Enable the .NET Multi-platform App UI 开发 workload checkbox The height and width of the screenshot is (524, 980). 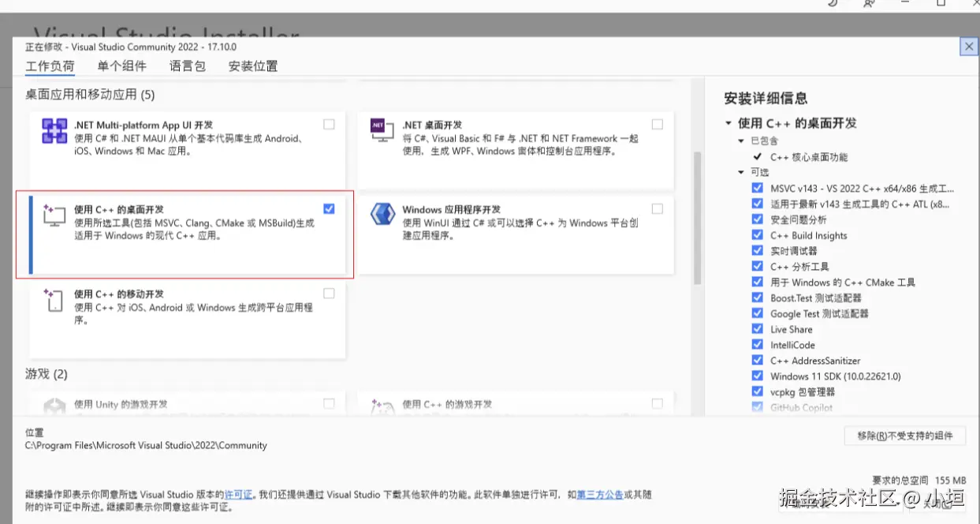[x=329, y=125]
